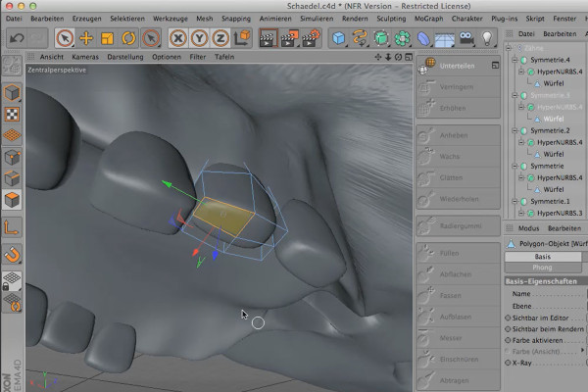This screenshot has width=588, height=392.
Task: Click the Verringern sculpt button
Action: (458, 87)
